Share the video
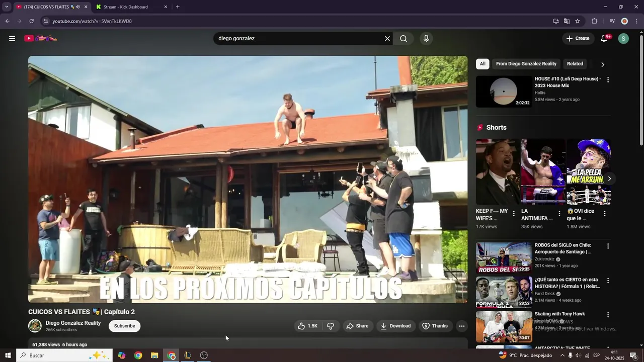The width and height of the screenshot is (644, 362). tap(358, 326)
